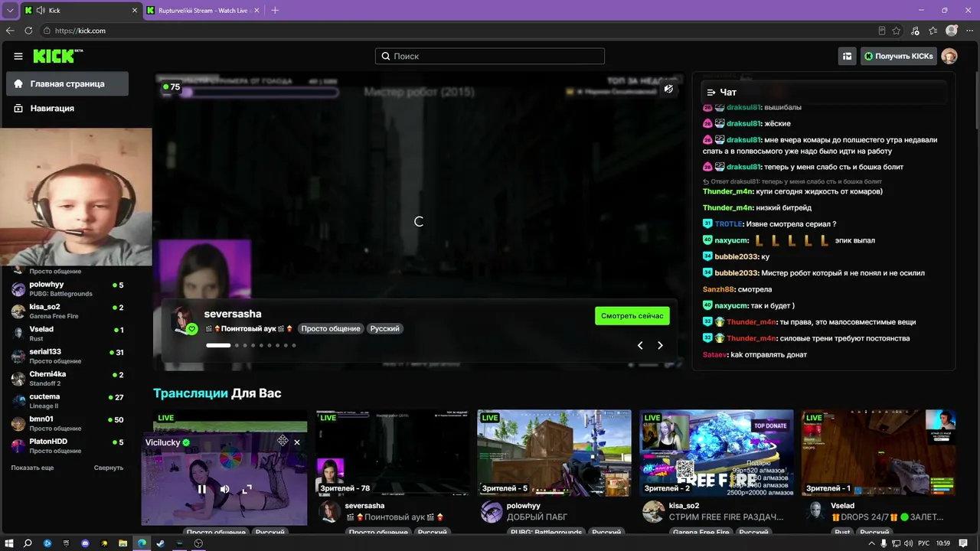Select Vselad channel in the sidebar
Image resolution: width=980 pixels, height=551 pixels.
[x=67, y=333]
